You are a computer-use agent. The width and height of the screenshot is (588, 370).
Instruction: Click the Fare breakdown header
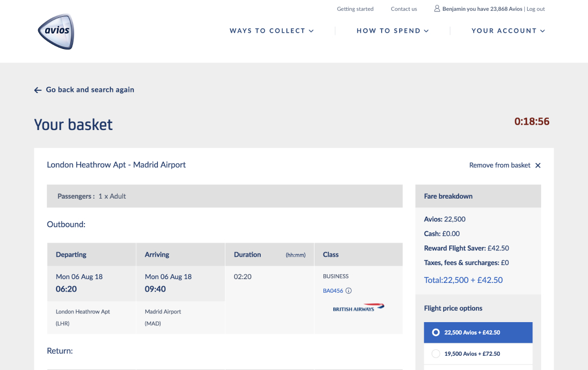pyautogui.click(x=448, y=196)
